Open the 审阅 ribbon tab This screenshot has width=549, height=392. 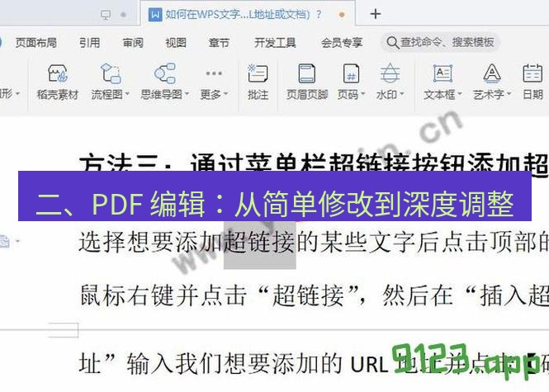click(133, 43)
